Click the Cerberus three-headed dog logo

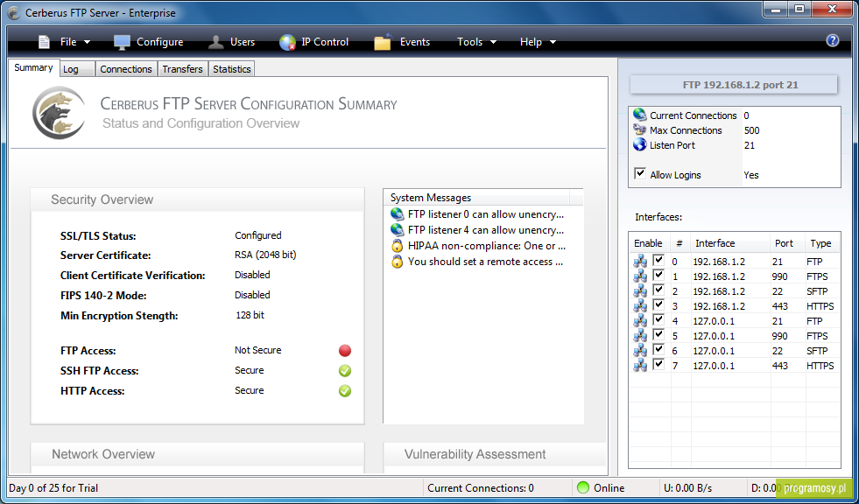(x=59, y=112)
